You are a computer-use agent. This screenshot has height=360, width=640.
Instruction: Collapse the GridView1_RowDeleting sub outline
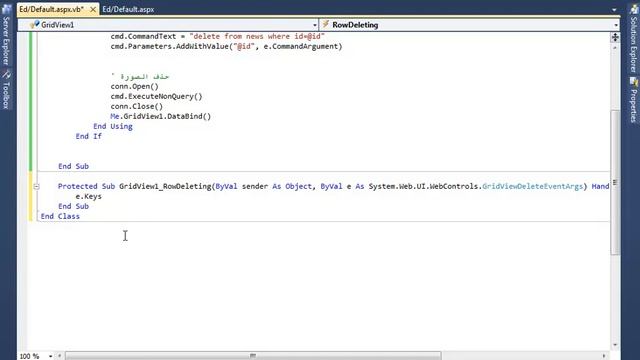36,187
